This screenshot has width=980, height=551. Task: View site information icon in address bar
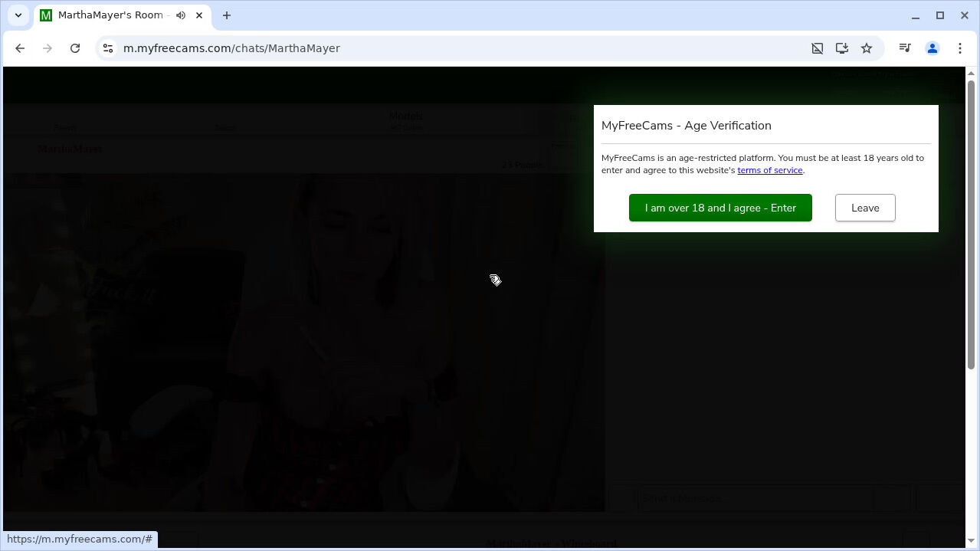pos(109,48)
